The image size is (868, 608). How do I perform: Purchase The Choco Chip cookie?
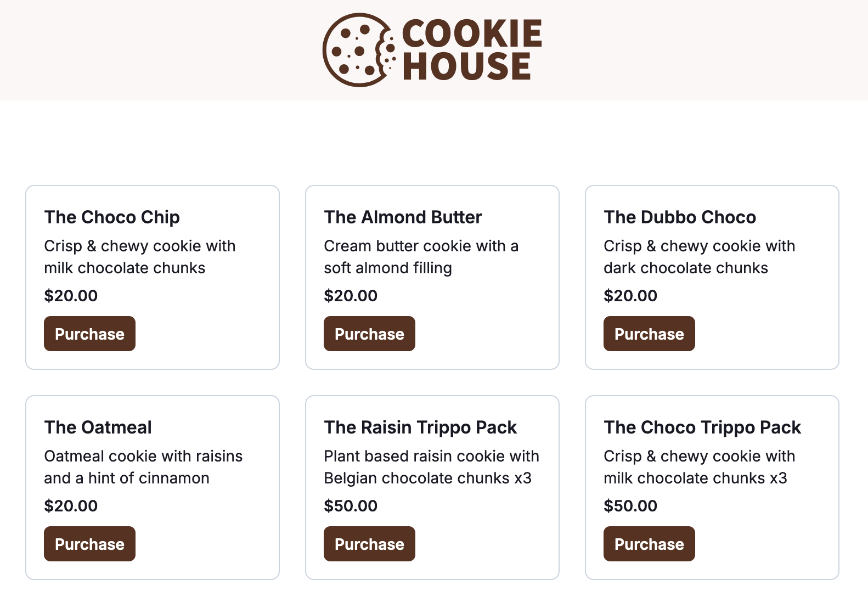89,334
